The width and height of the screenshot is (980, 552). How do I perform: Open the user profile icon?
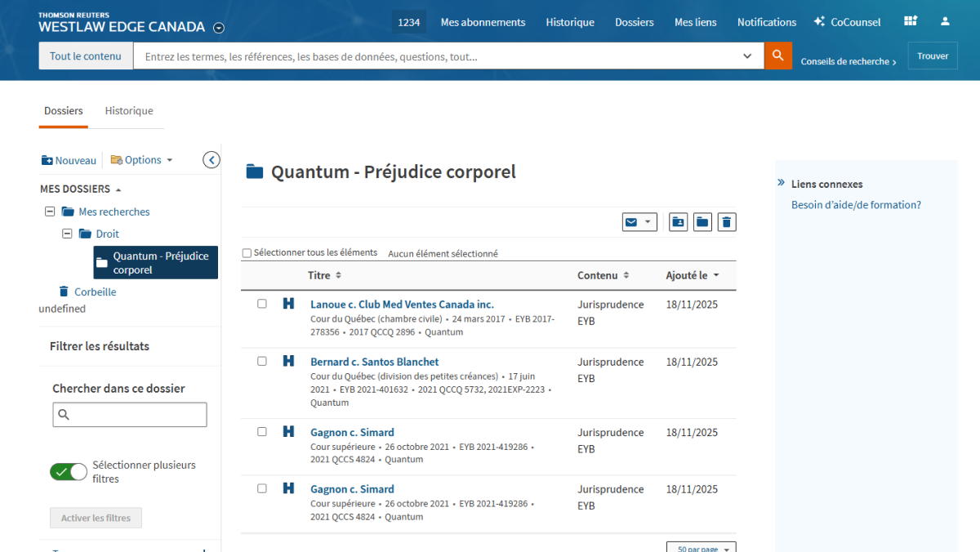point(945,21)
